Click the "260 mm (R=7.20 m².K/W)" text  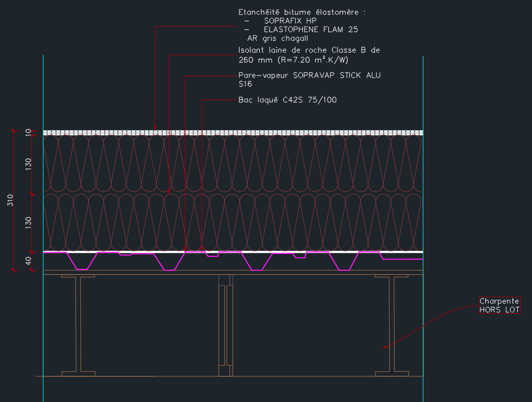click(293, 60)
